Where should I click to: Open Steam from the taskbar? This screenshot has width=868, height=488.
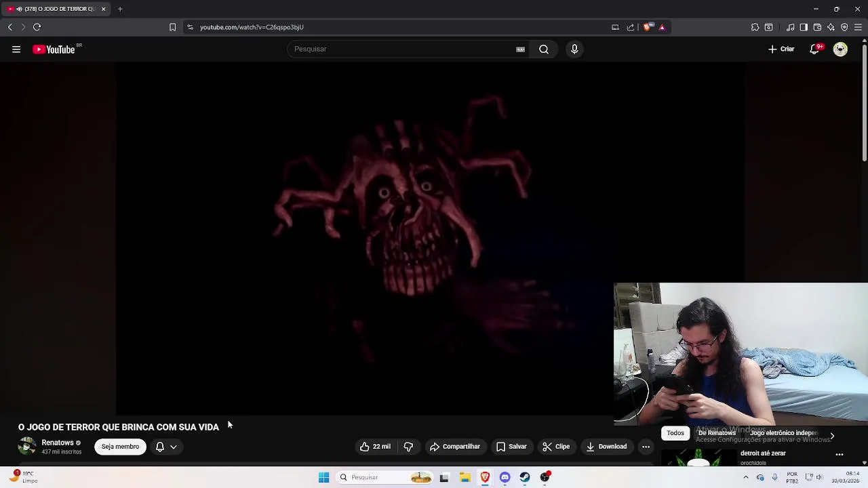click(525, 477)
